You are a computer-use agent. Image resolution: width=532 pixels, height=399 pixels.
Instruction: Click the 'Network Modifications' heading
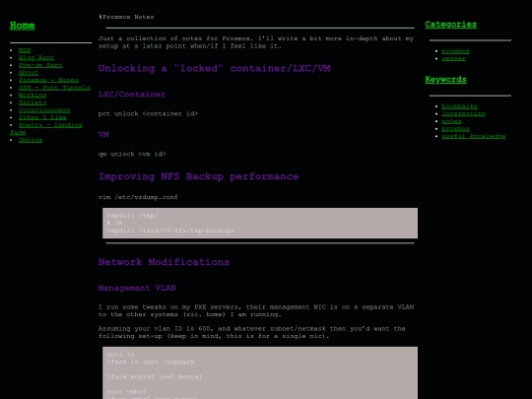[164, 262]
